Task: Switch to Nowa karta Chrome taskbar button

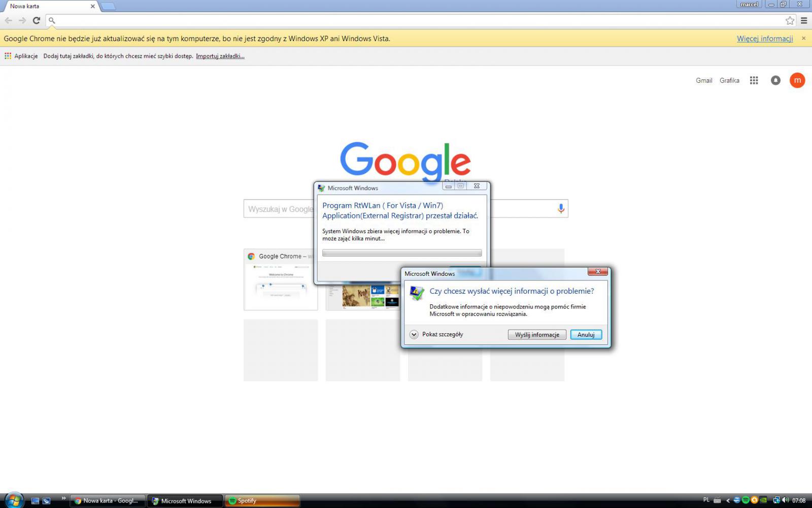Action: (108, 501)
